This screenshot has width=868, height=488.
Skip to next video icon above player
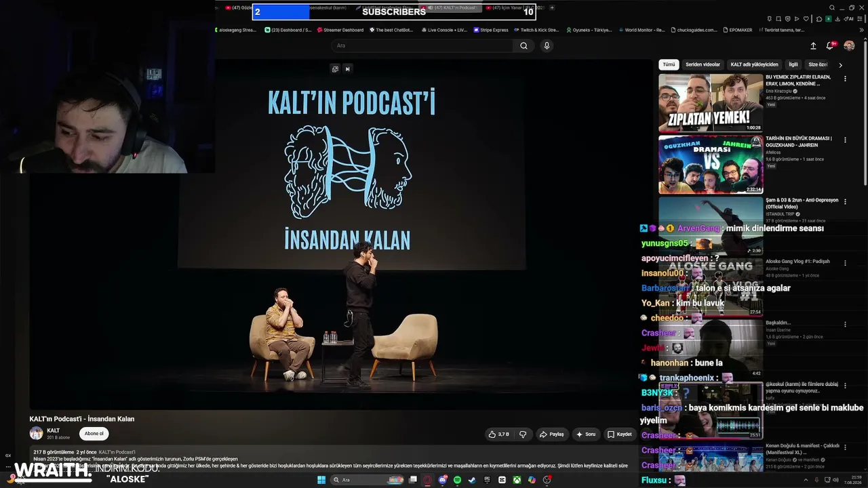point(347,68)
